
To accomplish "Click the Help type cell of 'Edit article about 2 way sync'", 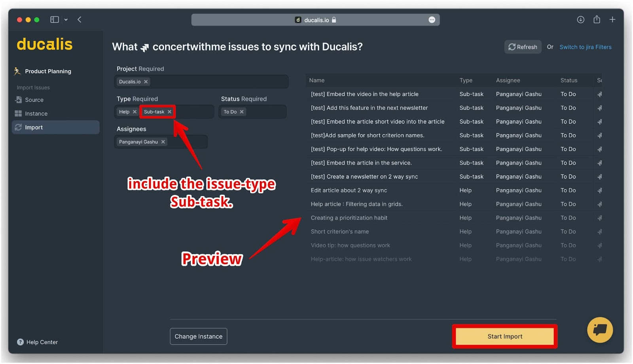I will pos(466,191).
